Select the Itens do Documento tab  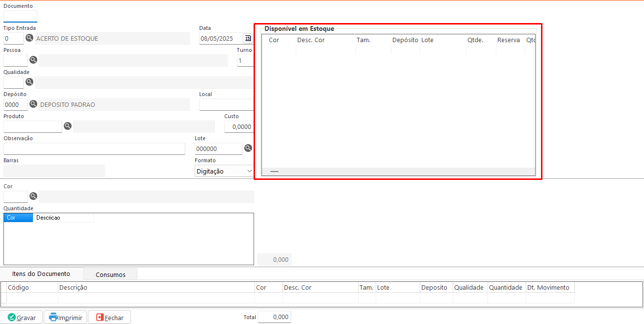coord(41,274)
